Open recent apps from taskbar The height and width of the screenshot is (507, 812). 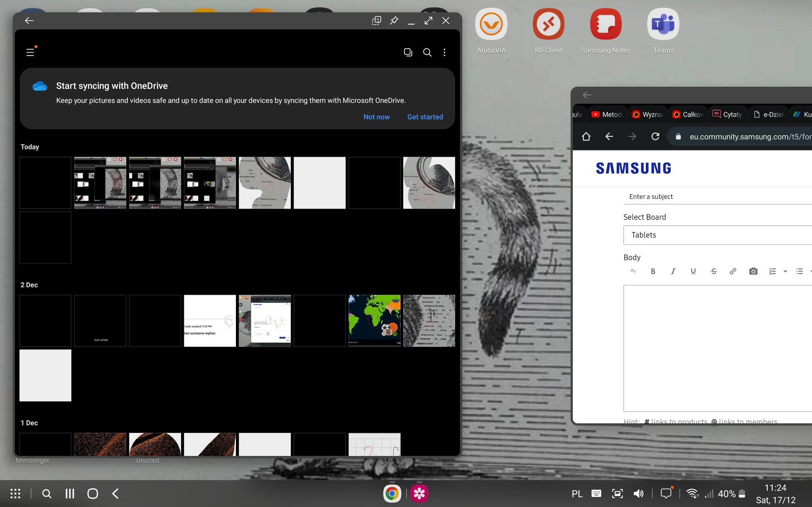(70, 494)
